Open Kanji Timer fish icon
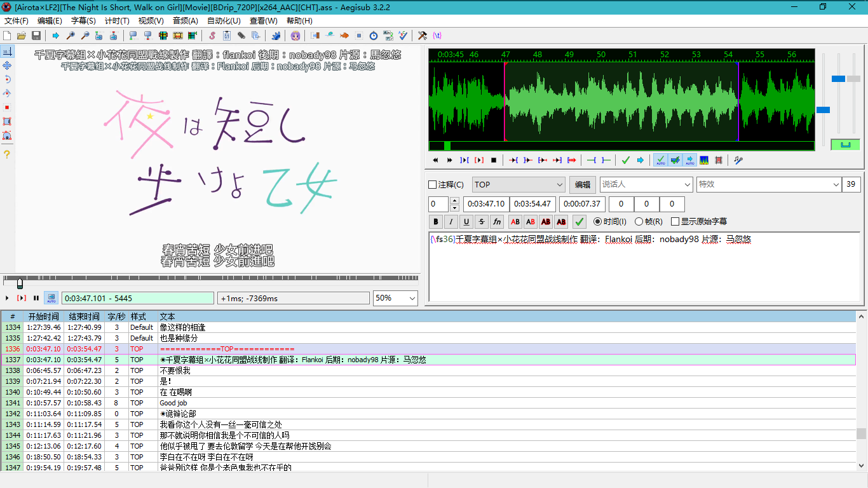 click(x=344, y=35)
